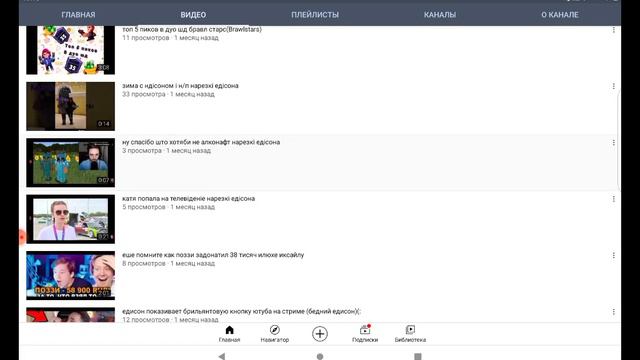Tap the Android back triangle button

pyautogui.click(x=222, y=356)
